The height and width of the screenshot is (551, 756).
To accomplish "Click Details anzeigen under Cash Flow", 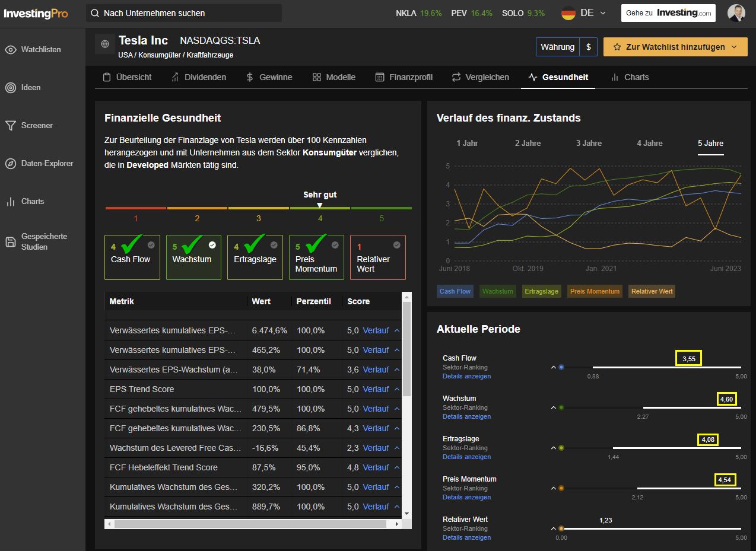I will (466, 376).
